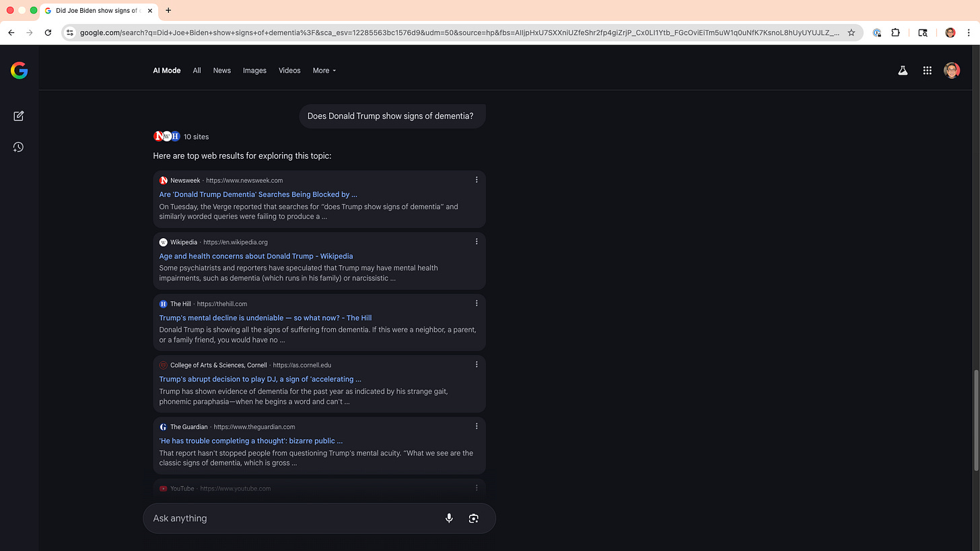Open the Google account profile picture
Viewport: 980px width, 551px height.
point(951,70)
